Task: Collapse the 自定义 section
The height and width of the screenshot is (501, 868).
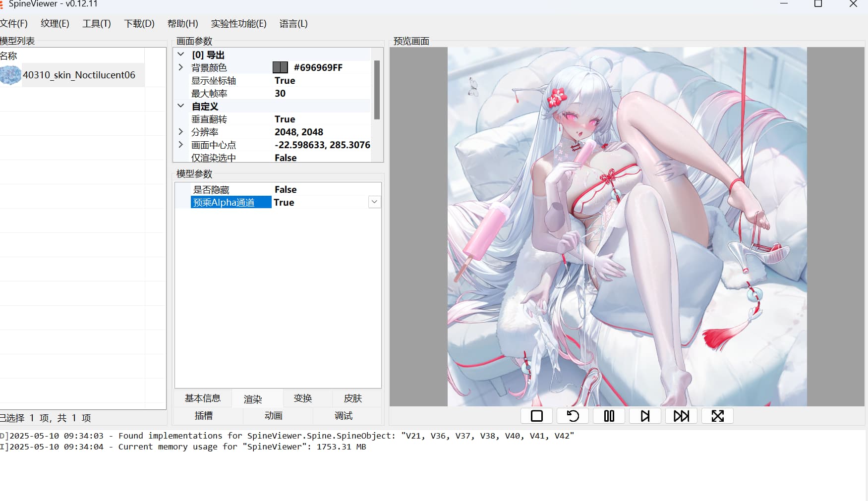Action: [x=181, y=106]
